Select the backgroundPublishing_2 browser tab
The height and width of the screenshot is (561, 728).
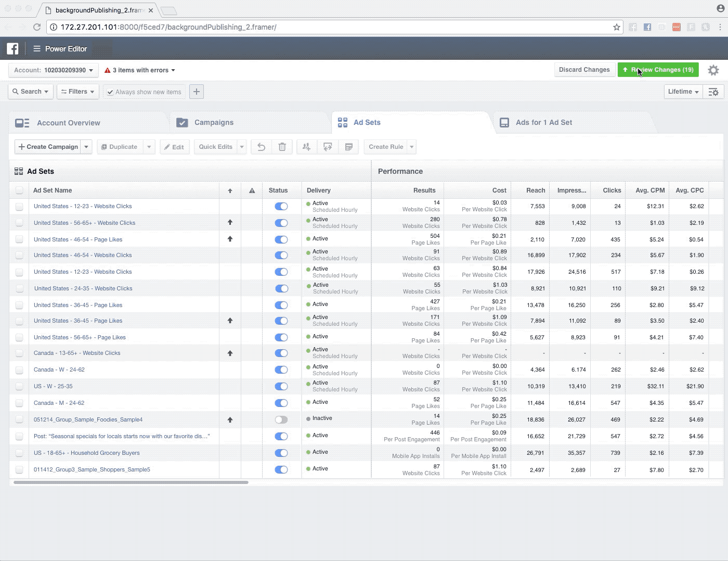coord(99,10)
